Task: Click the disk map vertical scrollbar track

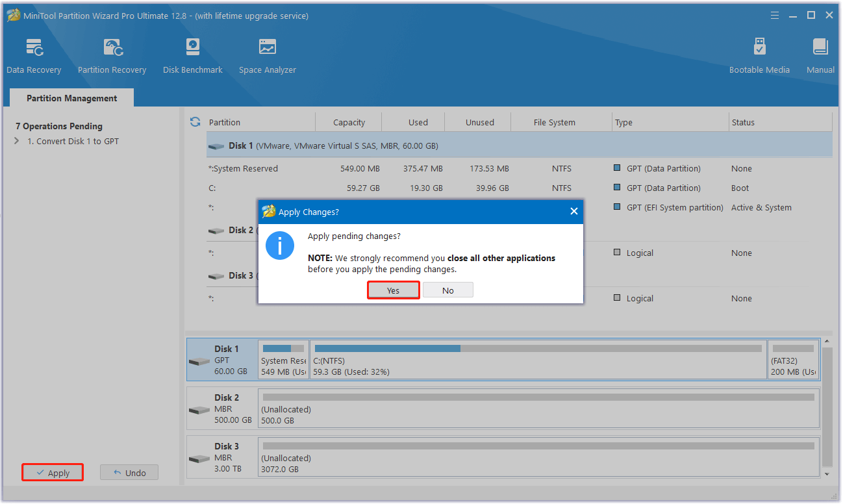Action: coord(827,407)
